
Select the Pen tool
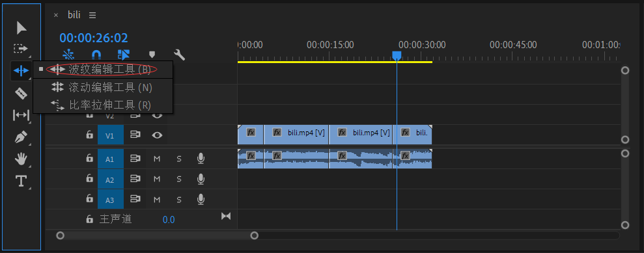click(x=21, y=137)
